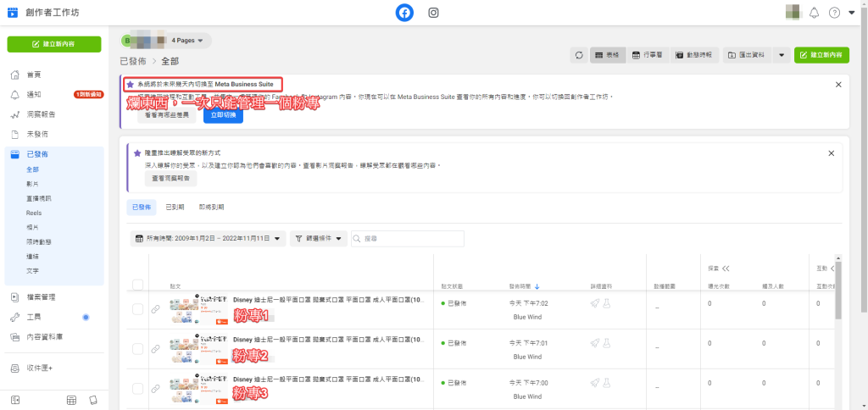The image size is (868, 410).
Task: Tick the select-all checkbox in table header
Action: pyautogui.click(x=138, y=286)
